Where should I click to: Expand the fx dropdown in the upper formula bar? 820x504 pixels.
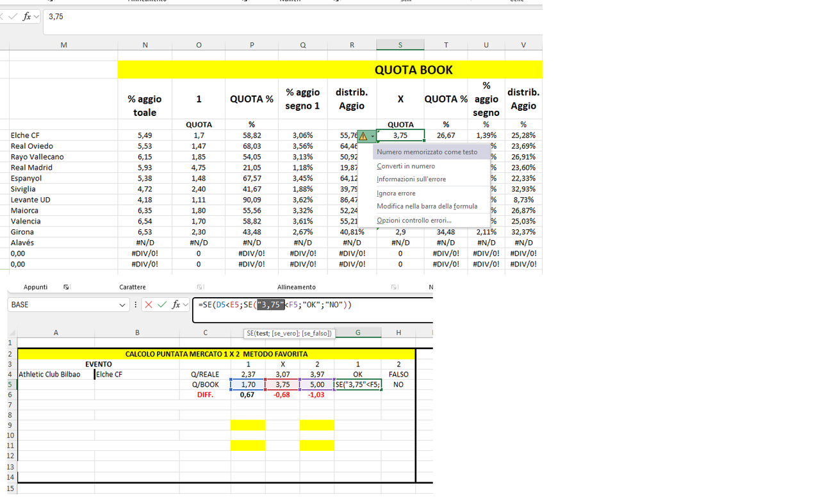click(36, 17)
